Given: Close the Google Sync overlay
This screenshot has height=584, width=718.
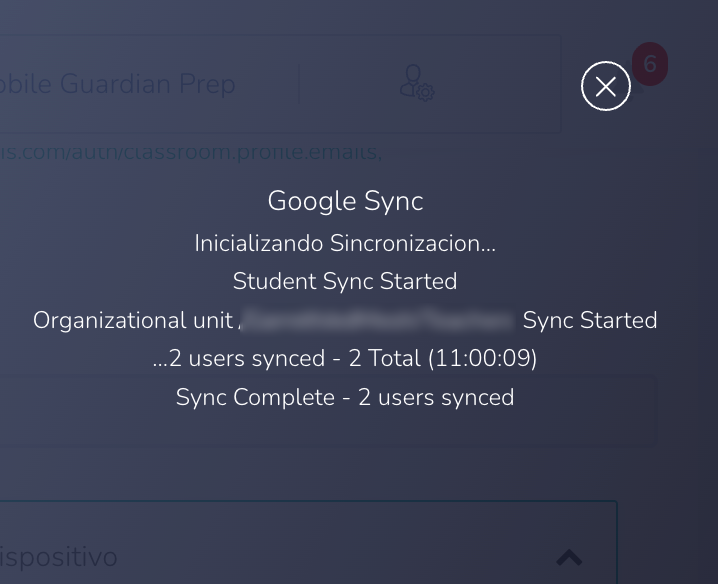Looking at the screenshot, I should (605, 86).
